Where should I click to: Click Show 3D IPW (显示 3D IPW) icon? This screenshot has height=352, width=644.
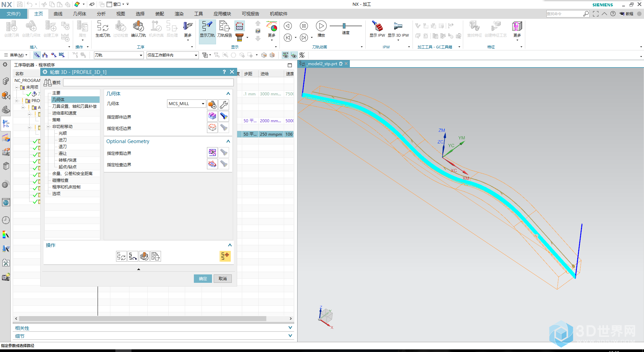[398, 29]
